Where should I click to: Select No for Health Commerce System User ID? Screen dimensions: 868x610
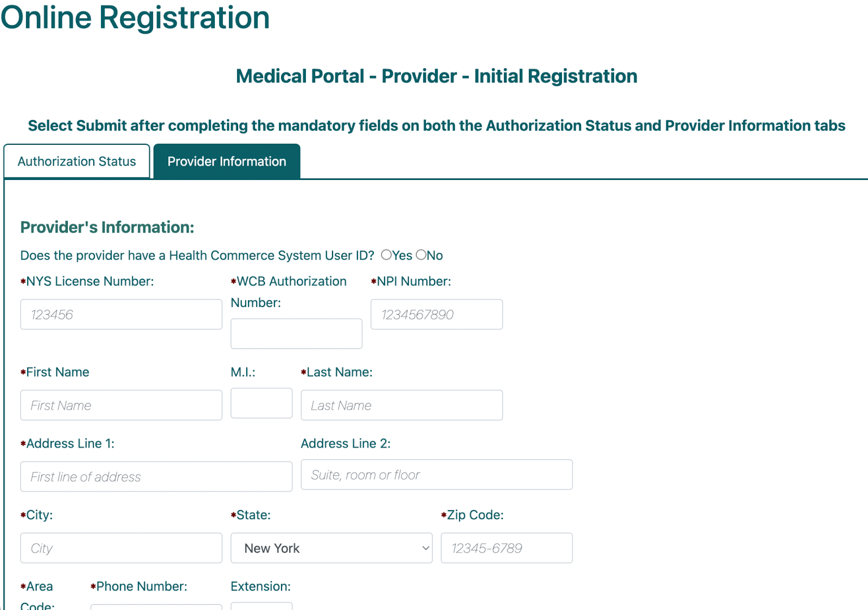[x=421, y=255]
